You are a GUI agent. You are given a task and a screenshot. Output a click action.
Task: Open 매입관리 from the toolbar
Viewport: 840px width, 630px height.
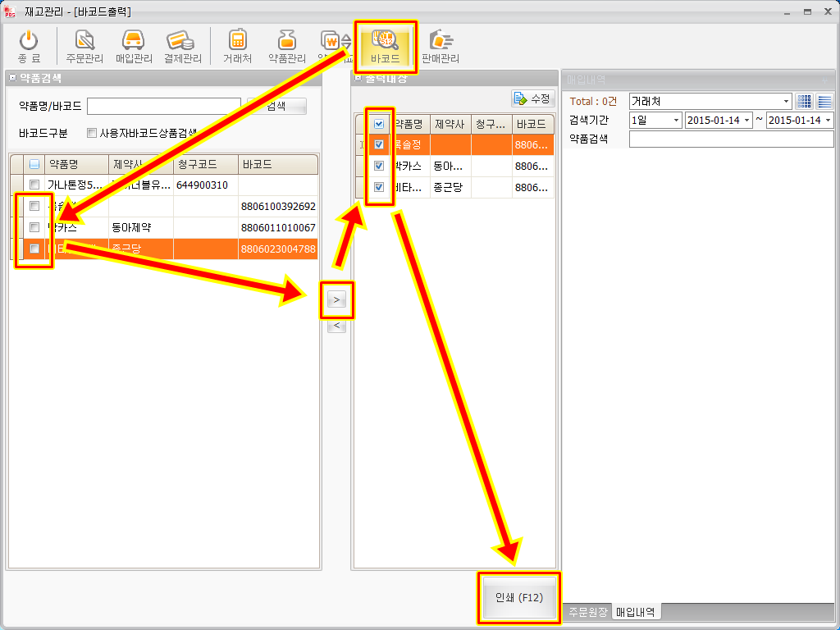click(134, 46)
